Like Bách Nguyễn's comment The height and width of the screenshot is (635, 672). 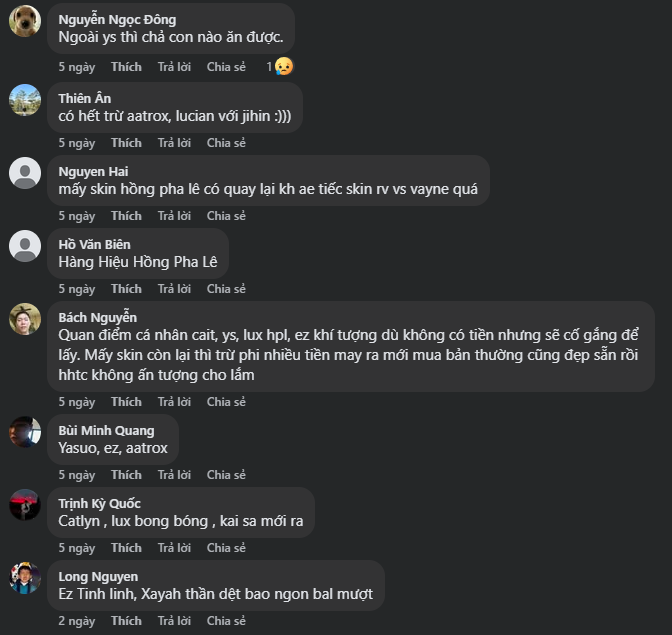pos(126,402)
